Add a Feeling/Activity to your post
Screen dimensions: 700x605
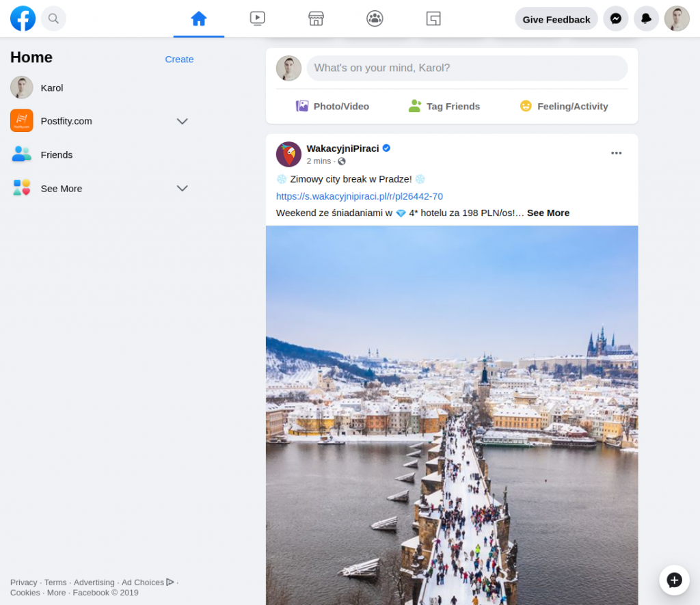[564, 106]
